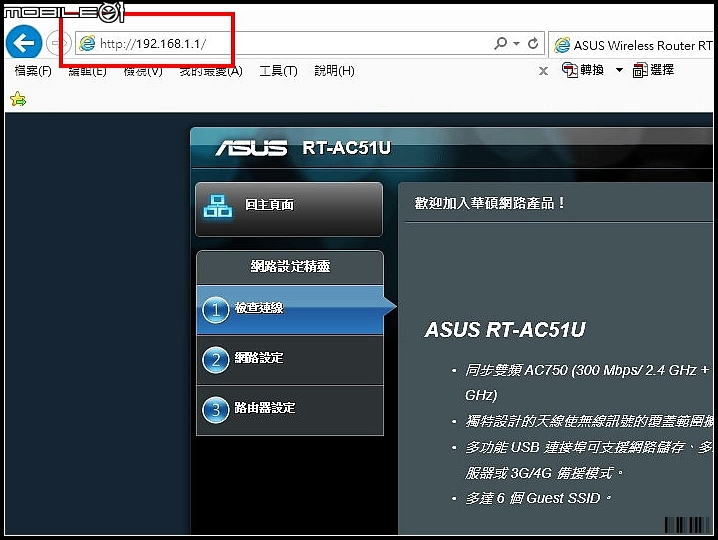Click the magnifier search icon in address bar
The image size is (718, 540).
click(501, 44)
